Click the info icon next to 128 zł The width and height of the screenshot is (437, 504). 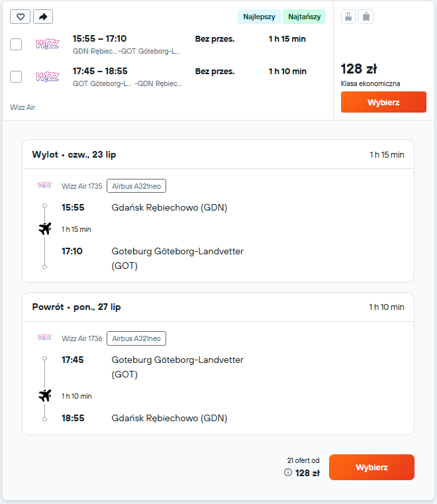point(288,472)
